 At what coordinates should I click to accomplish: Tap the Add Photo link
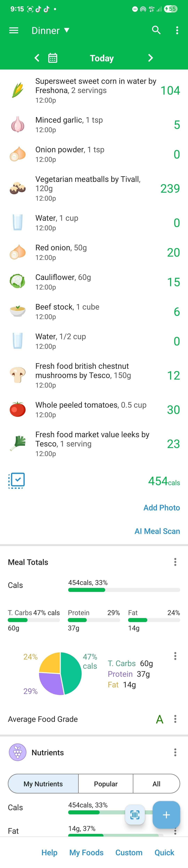pyautogui.click(x=161, y=507)
